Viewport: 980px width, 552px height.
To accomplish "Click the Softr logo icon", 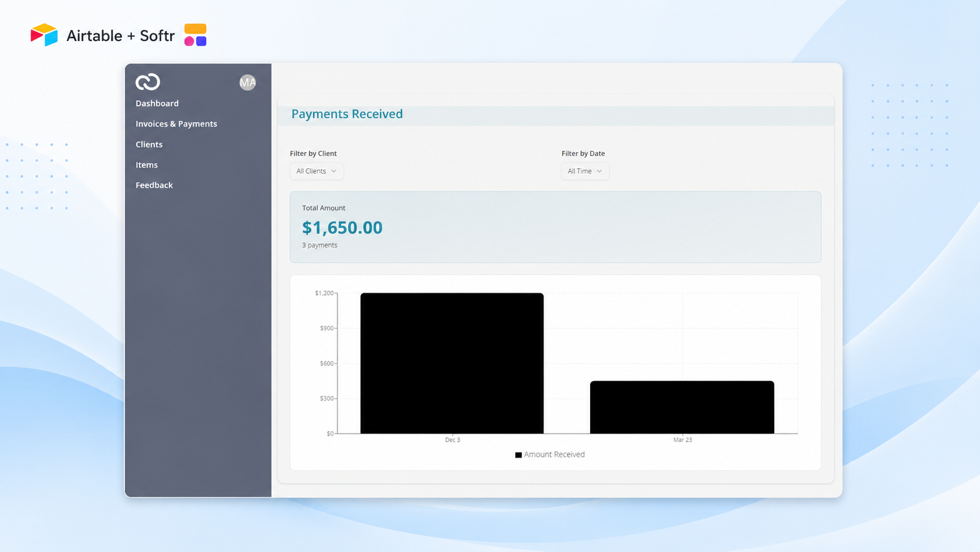I will click(195, 35).
